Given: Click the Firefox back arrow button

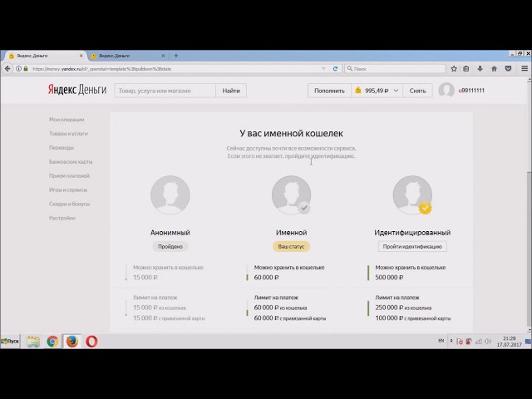Looking at the screenshot, I should pos(7,69).
